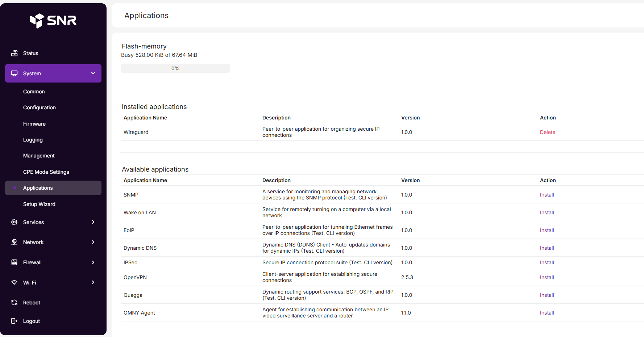
Task: Click the Network globe icon
Action: tap(14, 242)
